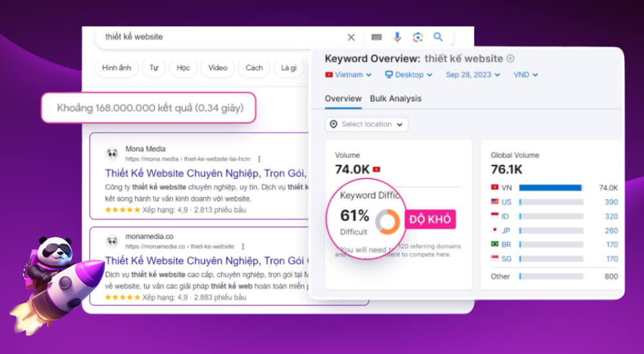
Task: Click the 61% difficulty value
Action: 354,216
